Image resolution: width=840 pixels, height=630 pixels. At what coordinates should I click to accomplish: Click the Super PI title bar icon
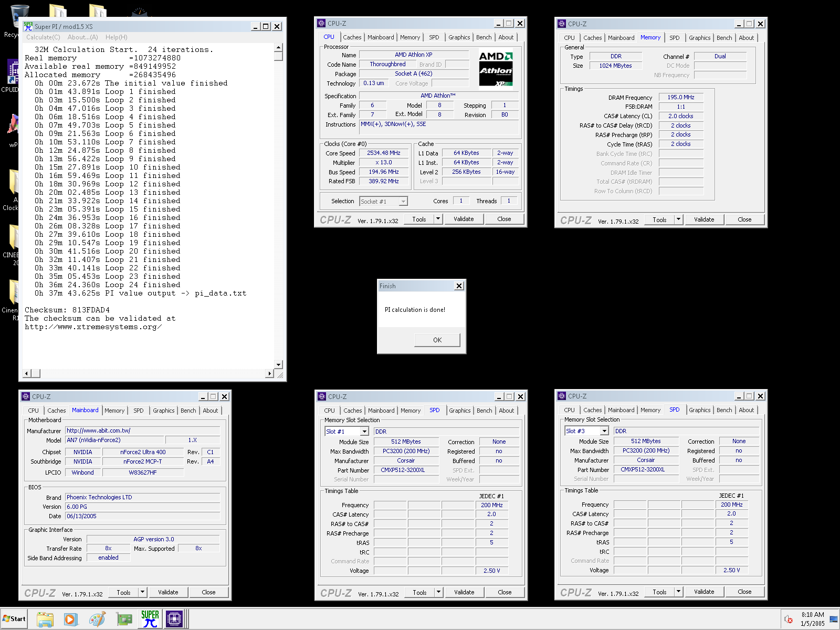coord(28,26)
